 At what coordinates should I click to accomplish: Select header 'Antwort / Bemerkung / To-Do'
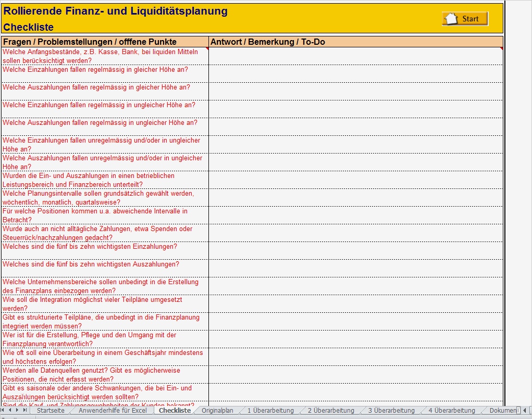(355, 42)
